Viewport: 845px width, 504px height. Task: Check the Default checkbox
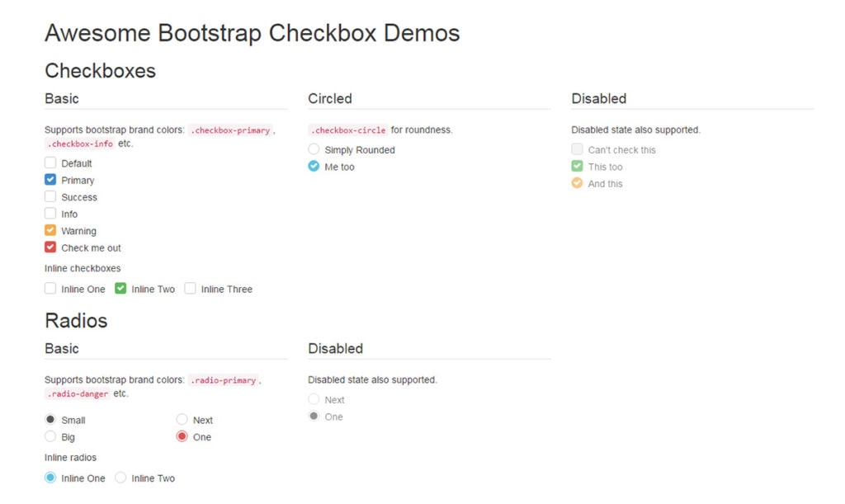click(50, 163)
